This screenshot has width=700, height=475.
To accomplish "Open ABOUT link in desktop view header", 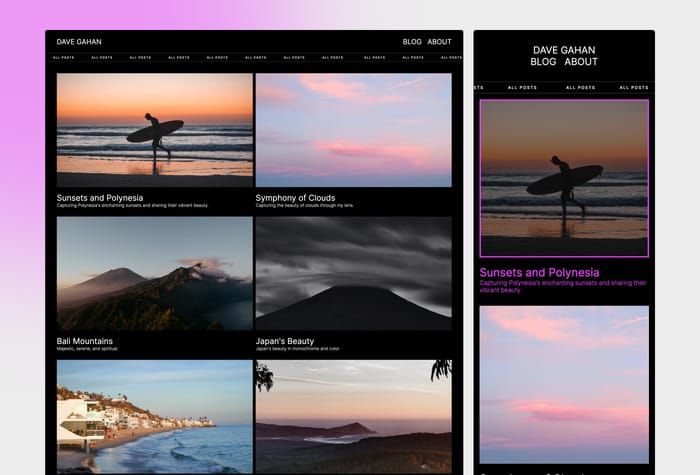I will point(439,42).
